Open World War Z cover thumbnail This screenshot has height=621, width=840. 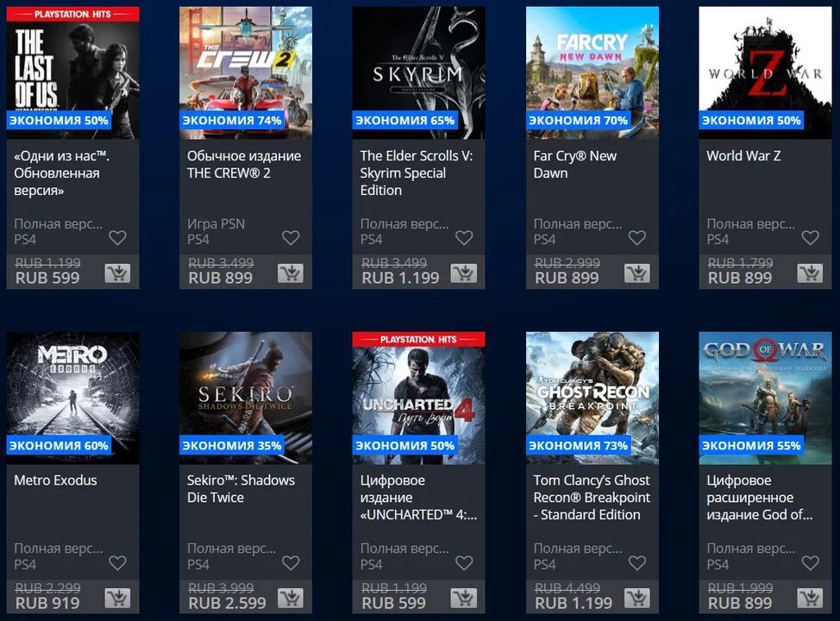coord(766,72)
